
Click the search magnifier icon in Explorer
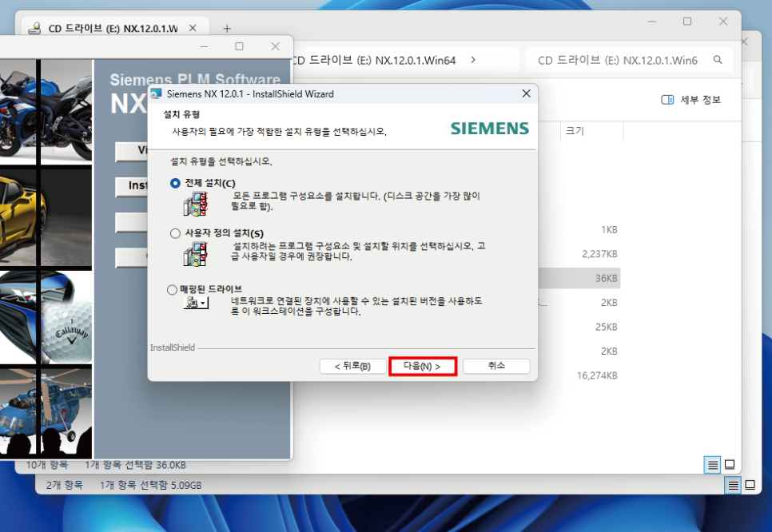718,60
